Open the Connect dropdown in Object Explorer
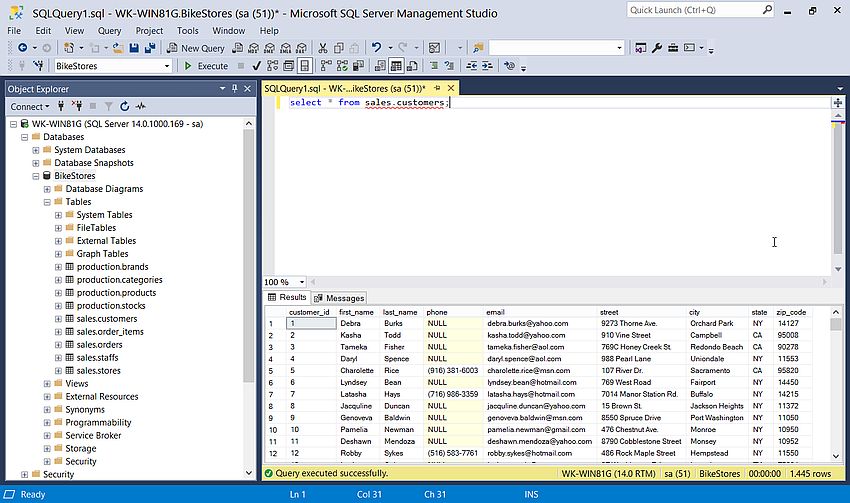The width and height of the screenshot is (850, 503). [x=30, y=106]
